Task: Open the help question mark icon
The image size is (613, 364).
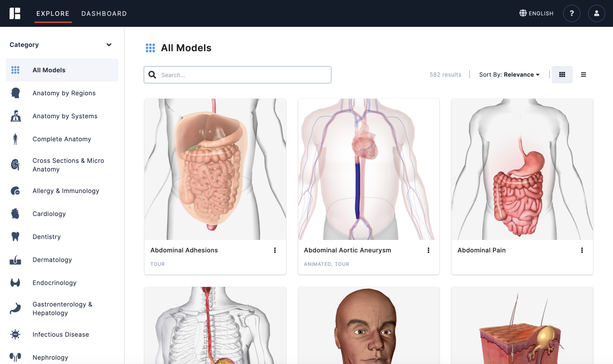Action: coord(572,13)
